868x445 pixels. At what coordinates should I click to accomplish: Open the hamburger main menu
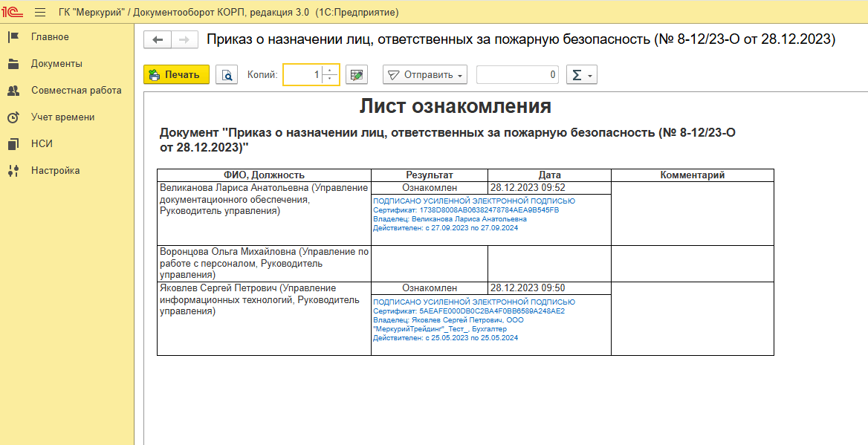click(40, 13)
